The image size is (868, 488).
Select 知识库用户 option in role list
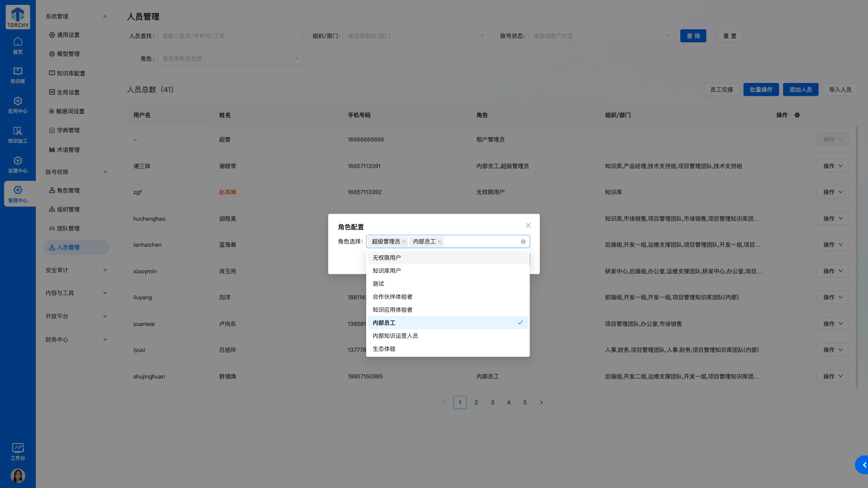tap(447, 271)
